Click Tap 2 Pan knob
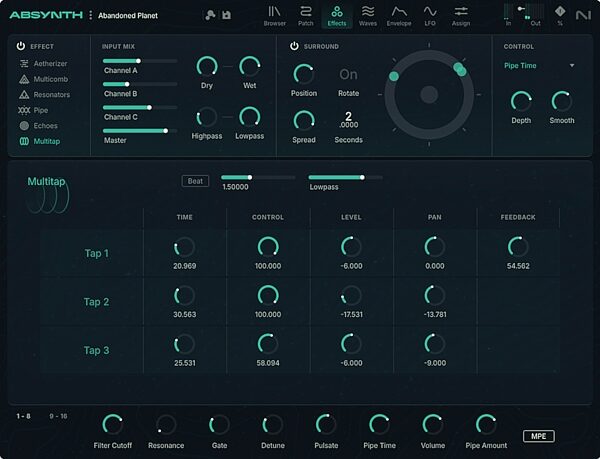 [435, 296]
